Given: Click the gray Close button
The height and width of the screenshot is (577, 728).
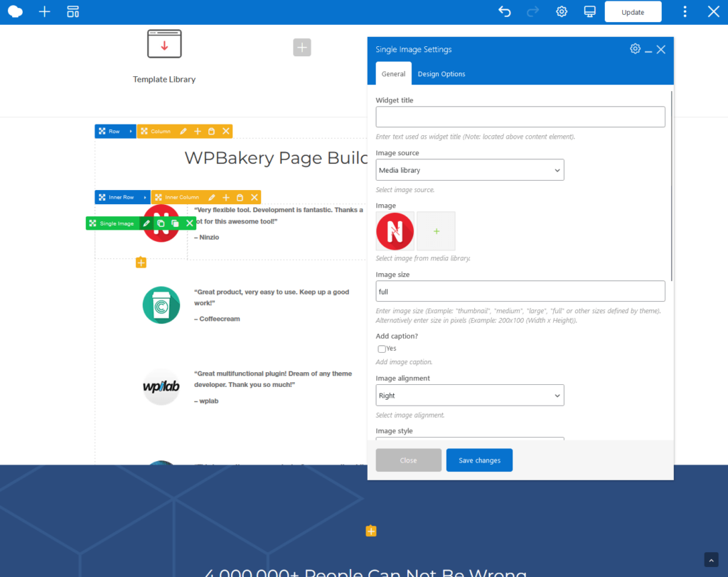Looking at the screenshot, I should click(x=409, y=460).
